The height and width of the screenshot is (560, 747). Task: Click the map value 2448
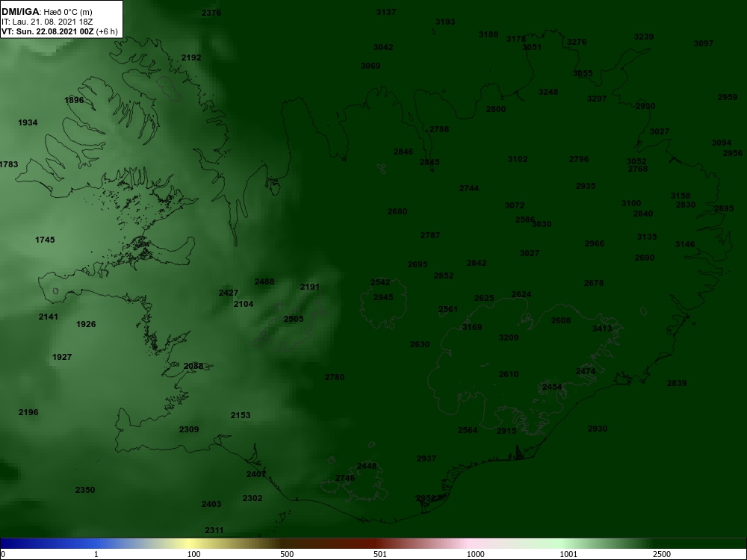pos(366,466)
